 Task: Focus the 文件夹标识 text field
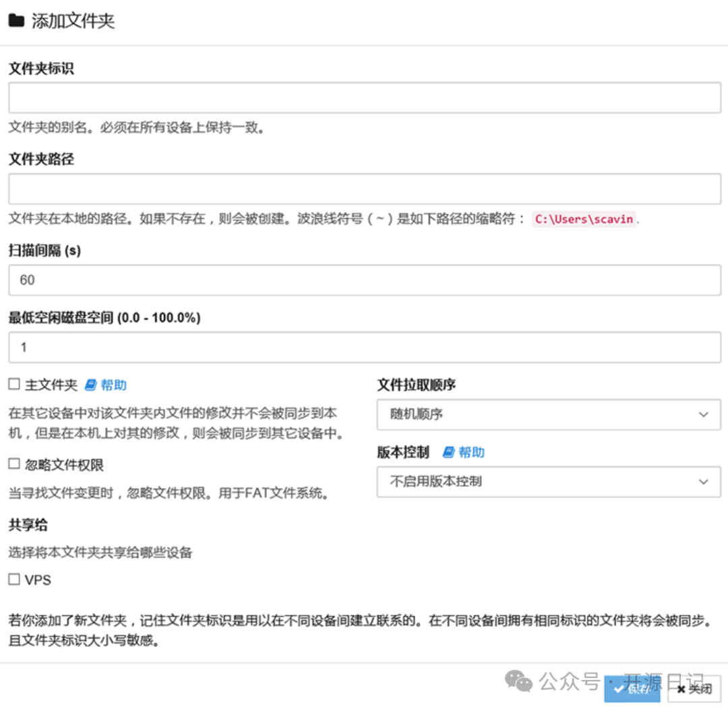[364, 98]
